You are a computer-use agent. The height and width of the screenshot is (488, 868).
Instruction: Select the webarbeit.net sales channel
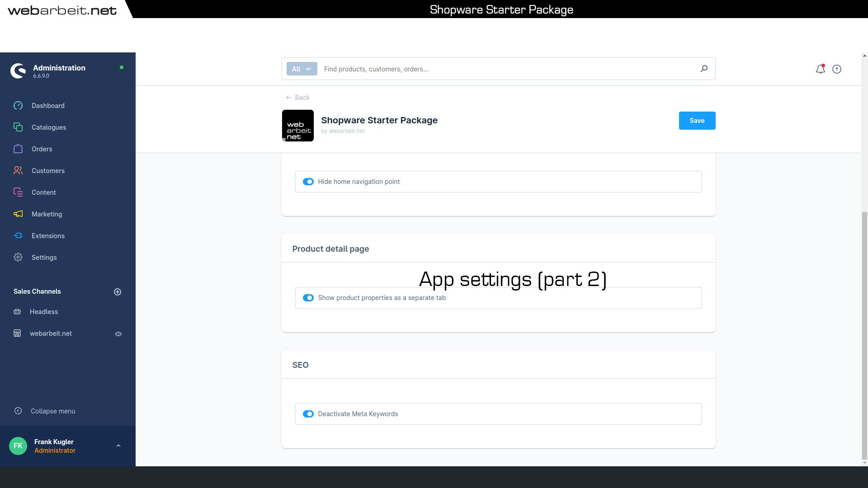[51, 333]
